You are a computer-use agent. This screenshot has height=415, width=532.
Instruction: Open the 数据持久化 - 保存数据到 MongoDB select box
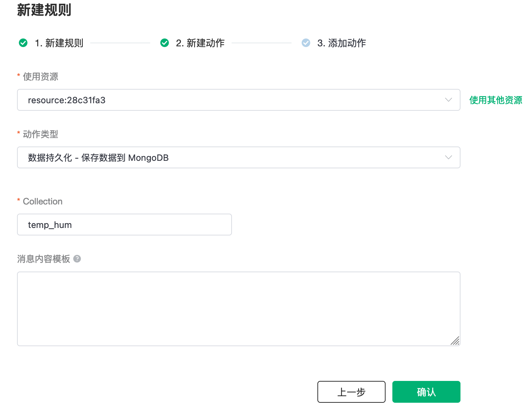[232, 158]
